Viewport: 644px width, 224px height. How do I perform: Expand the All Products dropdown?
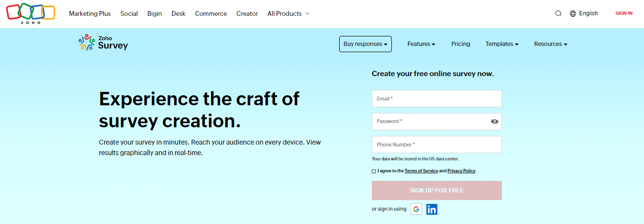click(289, 13)
